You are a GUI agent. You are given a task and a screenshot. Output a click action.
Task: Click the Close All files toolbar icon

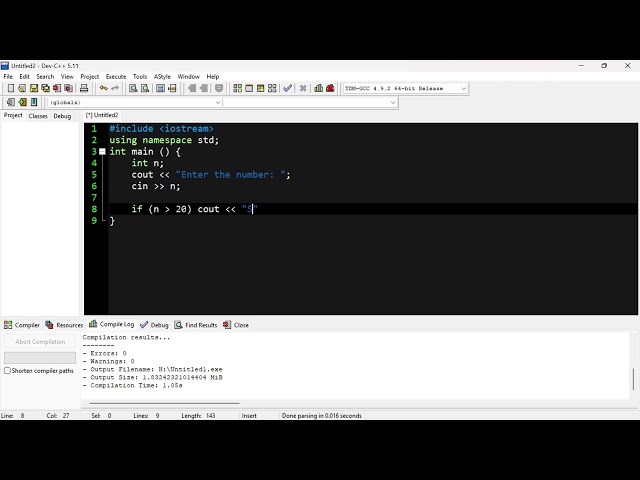[x=69, y=88]
